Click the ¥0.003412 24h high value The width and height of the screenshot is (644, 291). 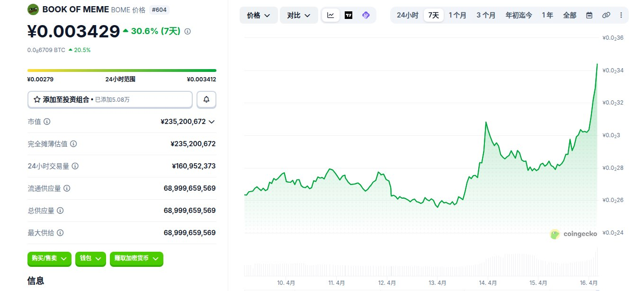point(201,79)
